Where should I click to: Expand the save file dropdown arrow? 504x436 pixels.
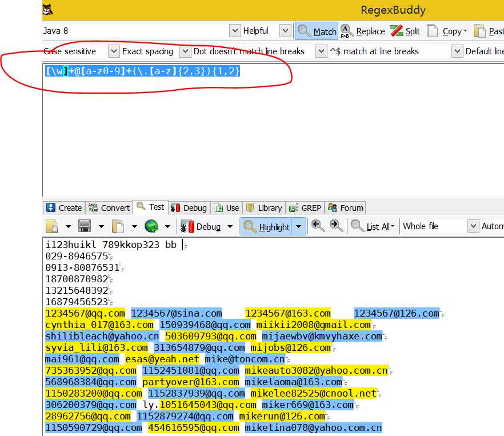pos(101,226)
